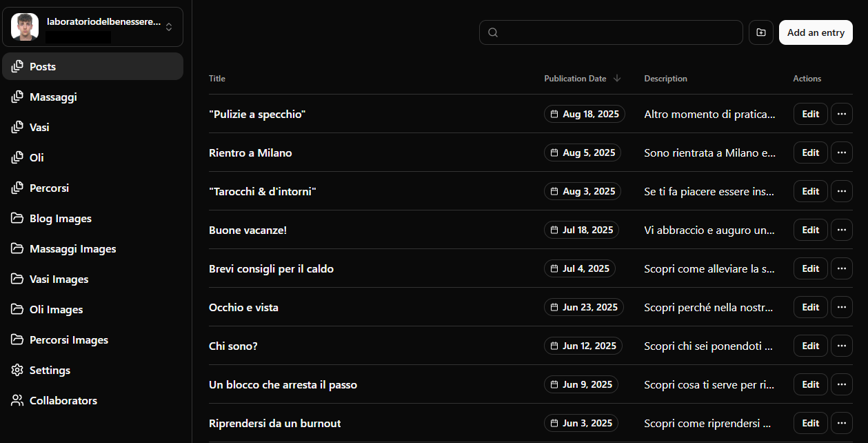Expand the laboratoriodelbenessere site switcher
This screenshot has width=868, height=443.
tap(169, 27)
